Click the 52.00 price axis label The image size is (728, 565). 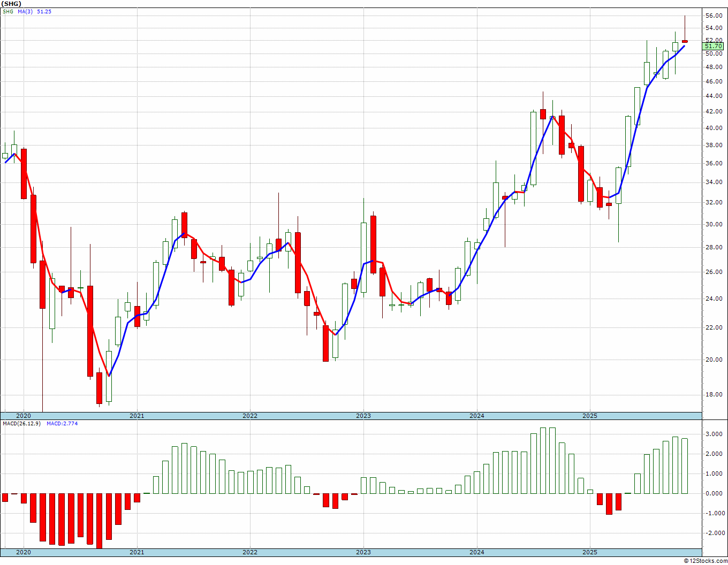[x=713, y=40]
